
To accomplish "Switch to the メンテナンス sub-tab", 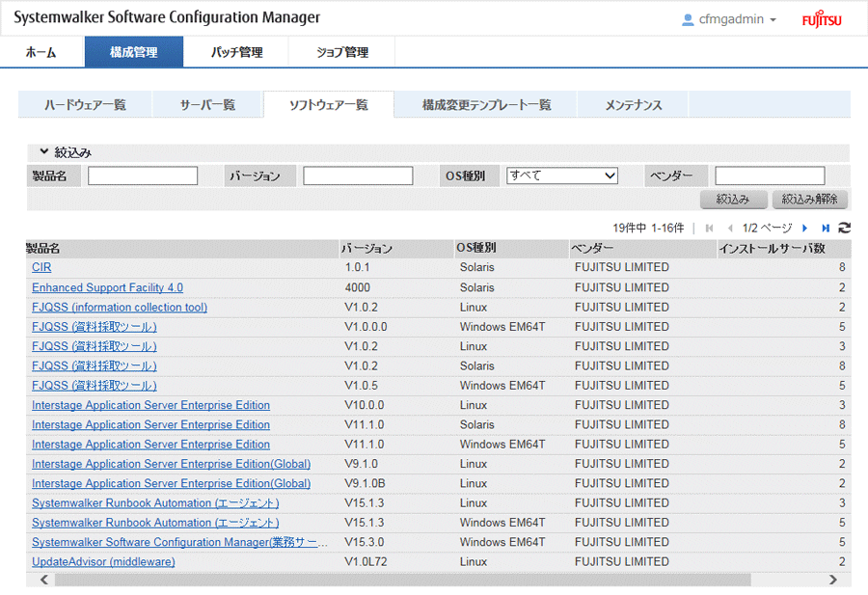I will pyautogui.click(x=634, y=104).
